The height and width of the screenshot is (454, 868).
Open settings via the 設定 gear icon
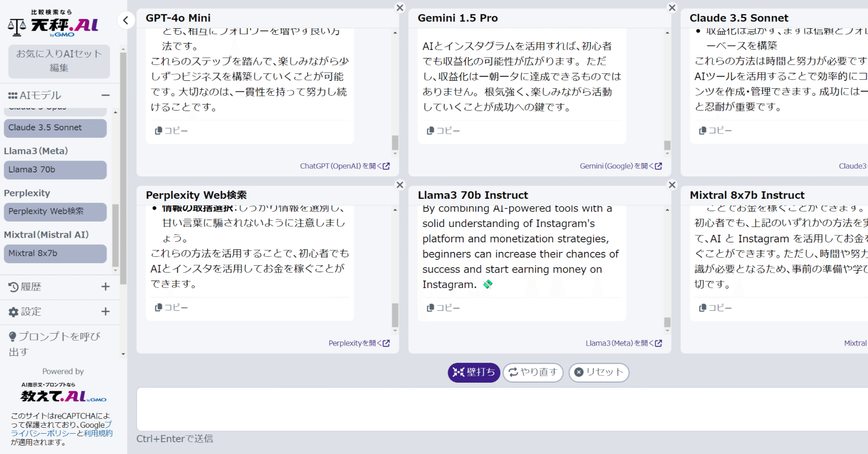[14, 311]
